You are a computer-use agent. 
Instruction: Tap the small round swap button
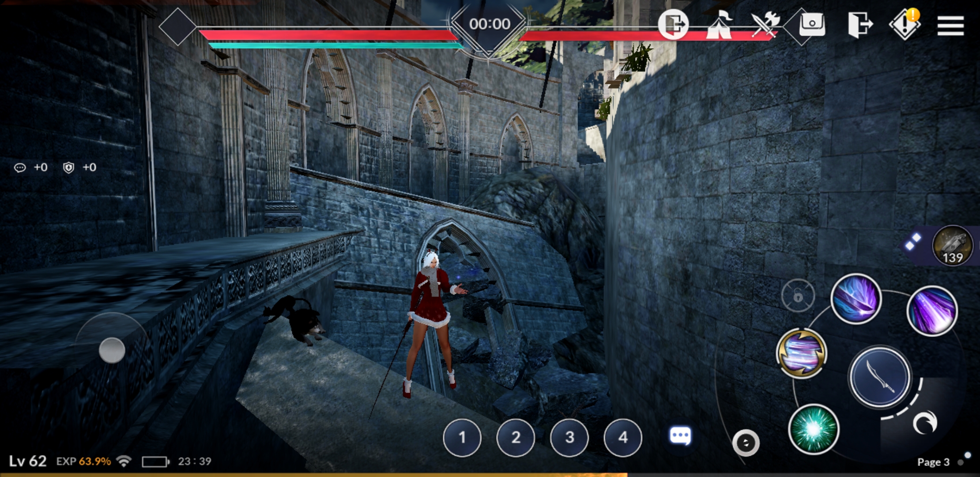coord(746,443)
